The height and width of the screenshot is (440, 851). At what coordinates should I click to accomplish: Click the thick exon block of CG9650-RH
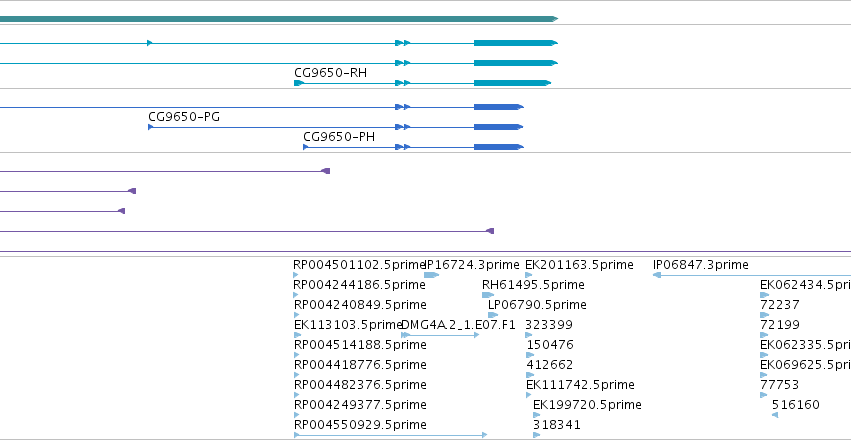pos(512,83)
